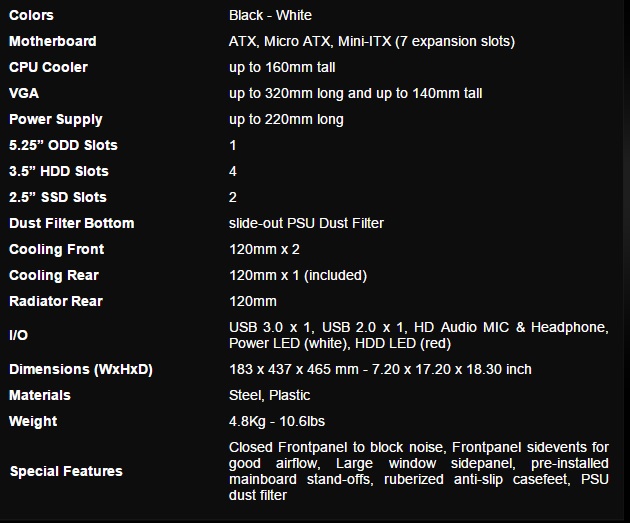Click the VGA row label
Screen dimensions: 630x523
[x=23, y=93]
